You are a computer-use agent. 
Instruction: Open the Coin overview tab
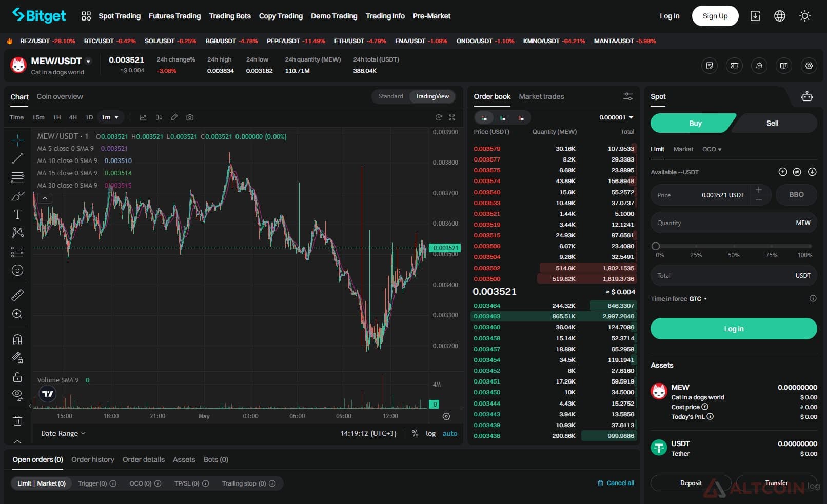tap(60, 96)
